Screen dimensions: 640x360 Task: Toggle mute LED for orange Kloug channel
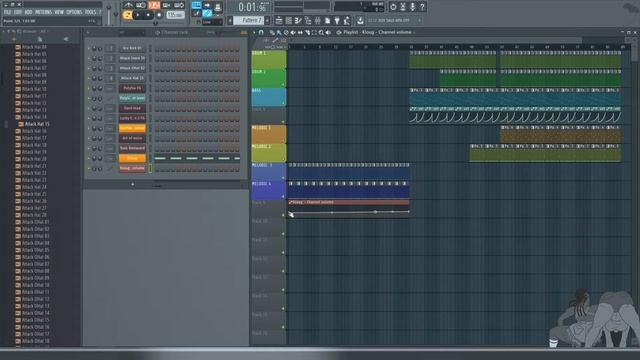tap(89, 158)
